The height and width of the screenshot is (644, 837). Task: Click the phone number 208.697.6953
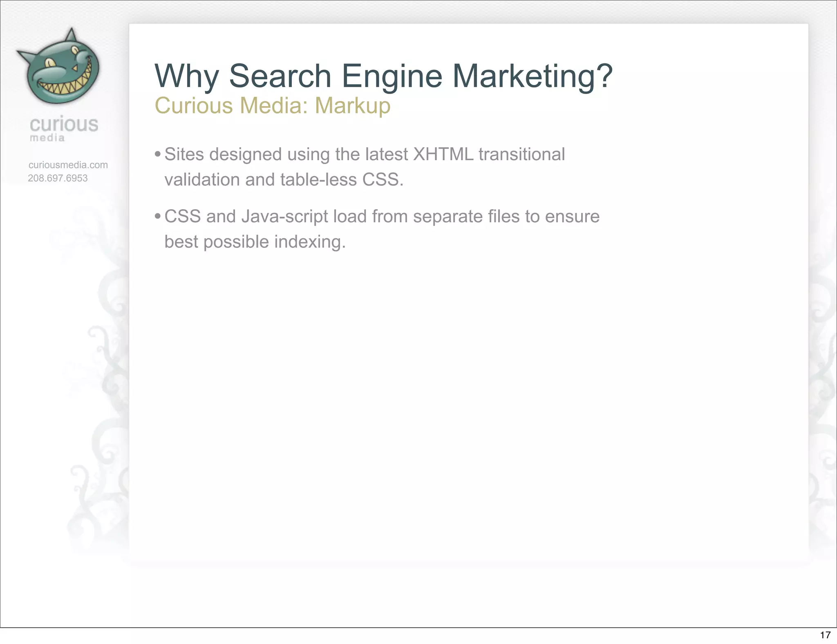click(x=58, y=178)
